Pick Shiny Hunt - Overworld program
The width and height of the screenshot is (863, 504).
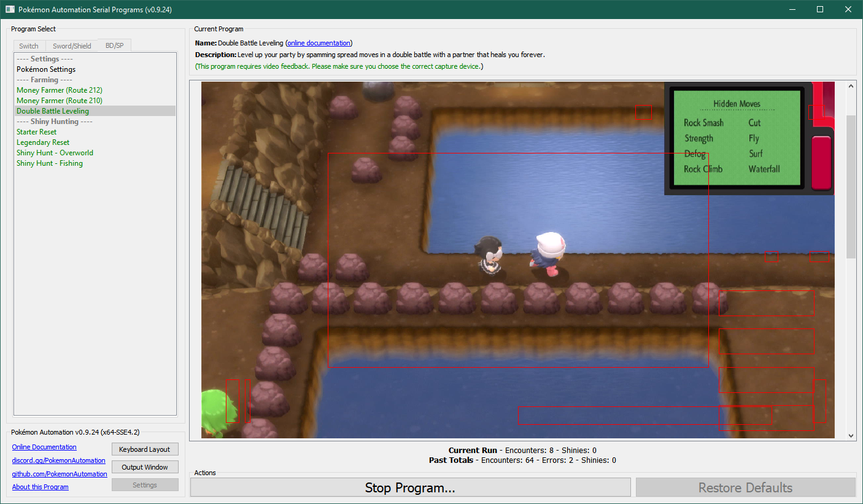[55, 153]
